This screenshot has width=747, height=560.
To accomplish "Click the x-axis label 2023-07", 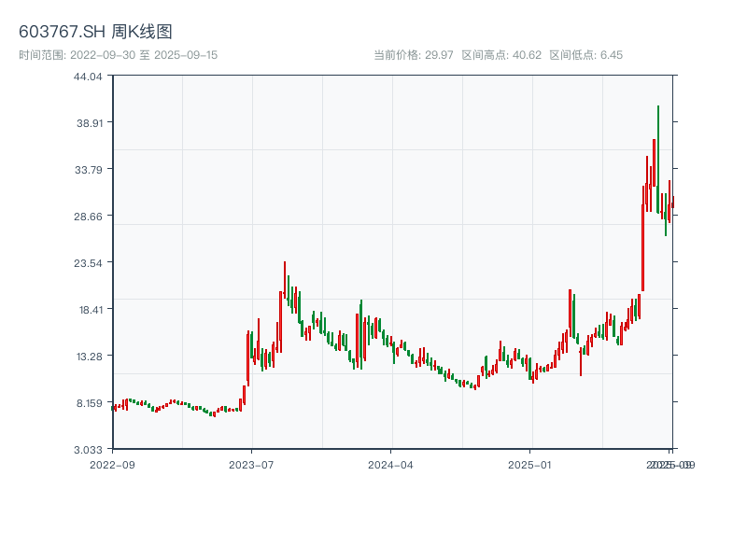I will tap(251, 465).
